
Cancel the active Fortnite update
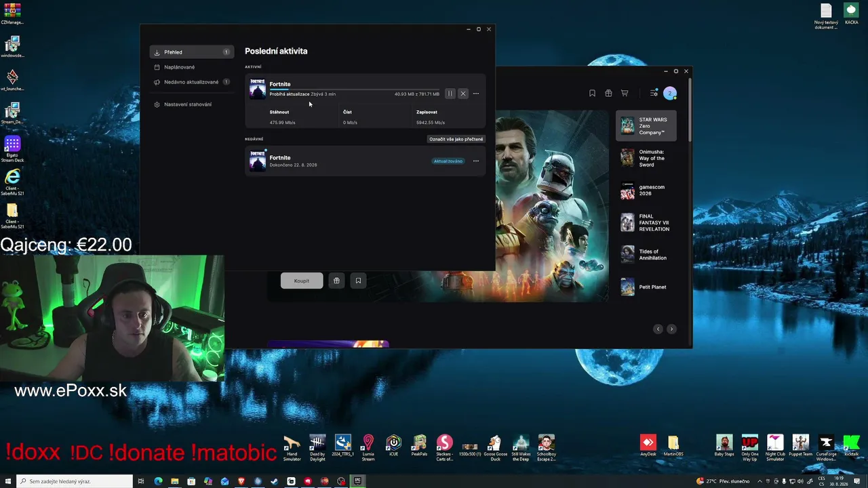(x=463, y=94)
